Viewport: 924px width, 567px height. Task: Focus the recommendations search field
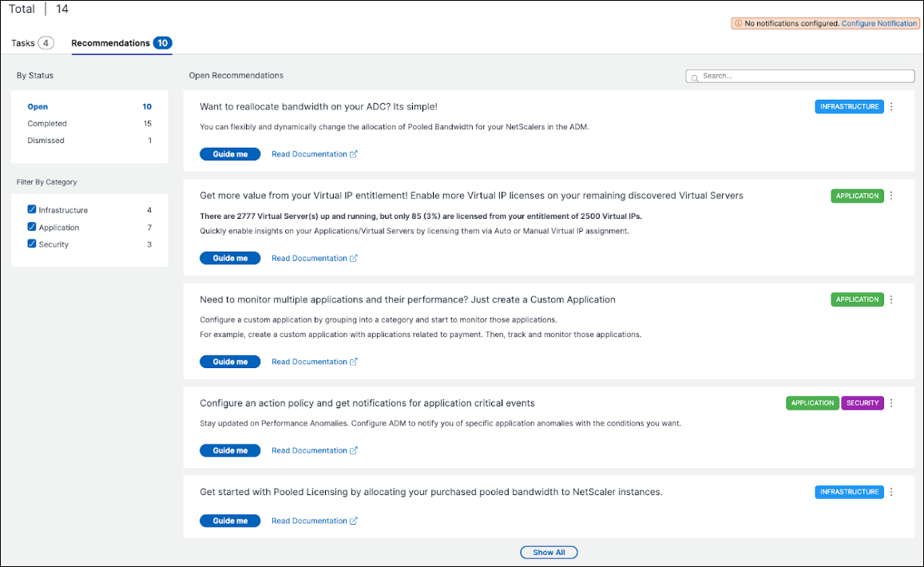pos(800,76)
